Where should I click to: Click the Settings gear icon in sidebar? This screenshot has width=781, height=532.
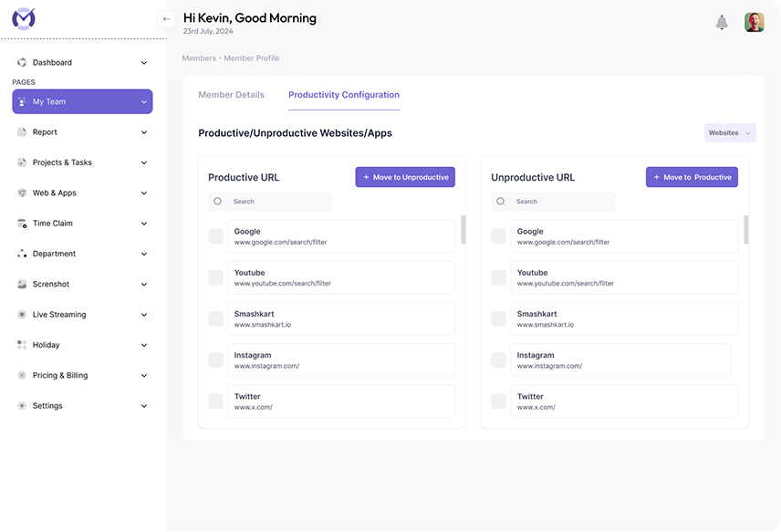coord(23,406)
